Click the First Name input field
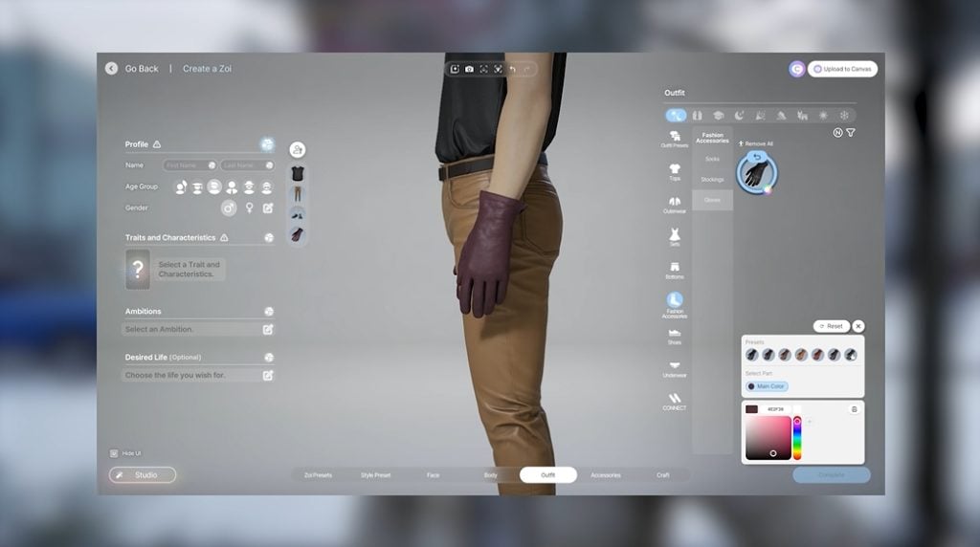The height and width of the screenshot is (547, 980). [189, 165]
